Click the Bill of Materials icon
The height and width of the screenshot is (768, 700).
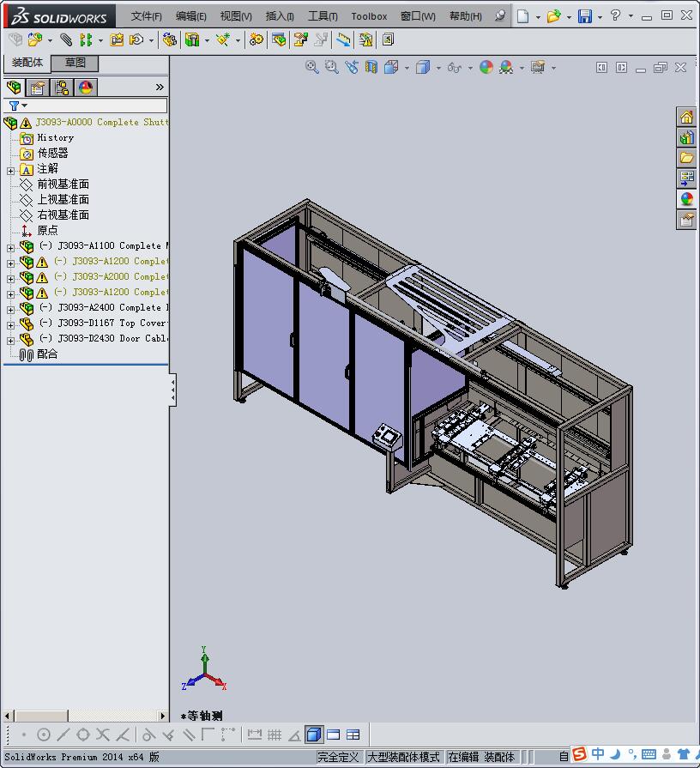(279, 39)
